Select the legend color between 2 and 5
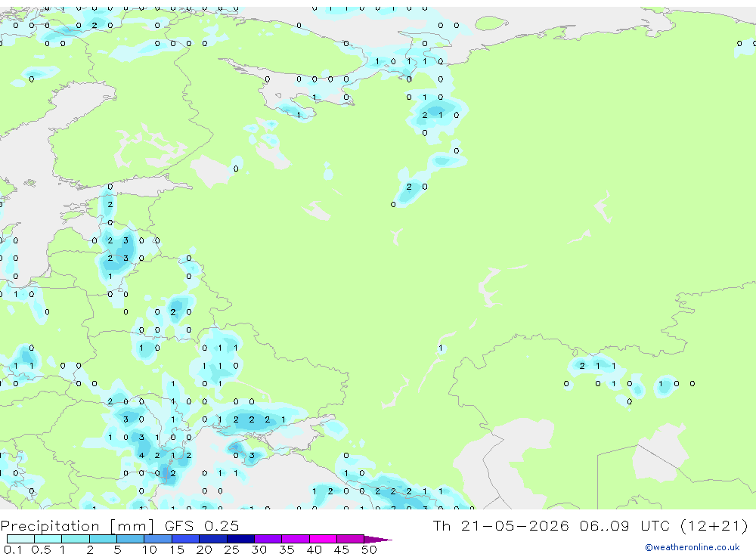 (x=103, y=539)
